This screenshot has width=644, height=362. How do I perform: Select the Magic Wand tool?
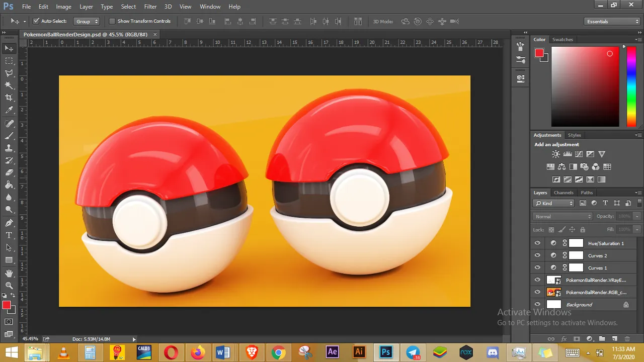(x=9, y=85)
